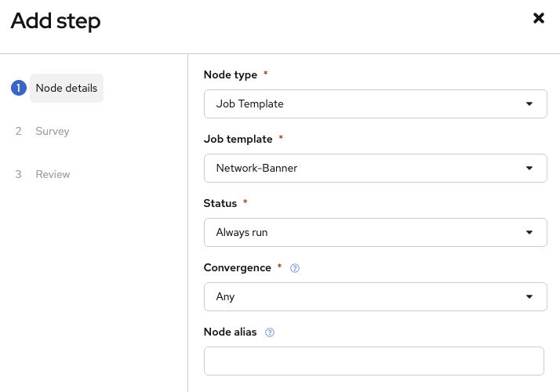Go to the Survey wizard step
The width and height of the screenshot is (560, 392).
[x=52, y=131]
